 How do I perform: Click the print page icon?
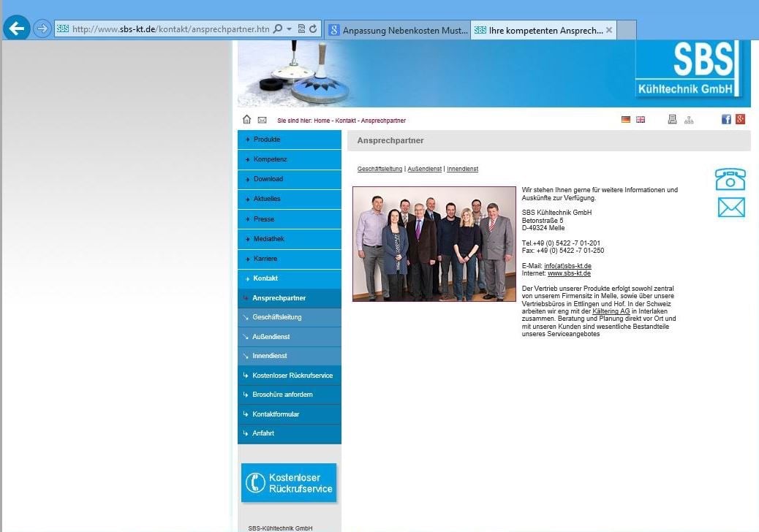pos(673,119)
